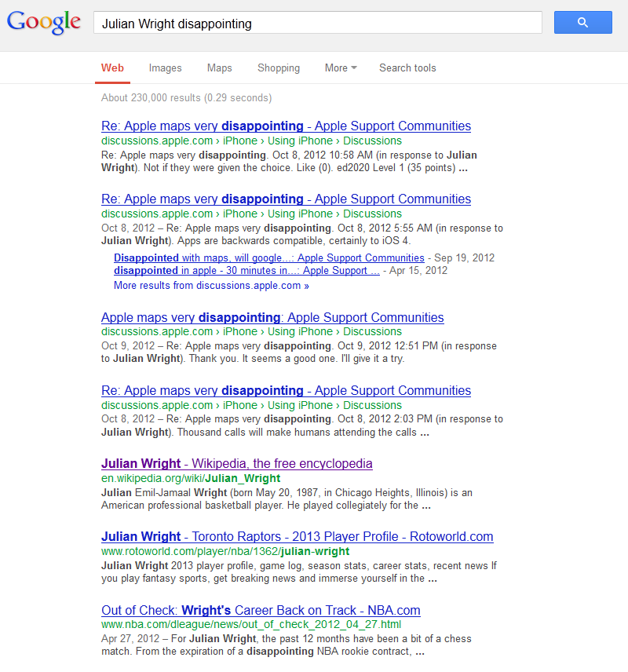Open the 'Re: Apple maps' result dated 2:03 PM
This screenshot has height=672, width=628.
286,391
